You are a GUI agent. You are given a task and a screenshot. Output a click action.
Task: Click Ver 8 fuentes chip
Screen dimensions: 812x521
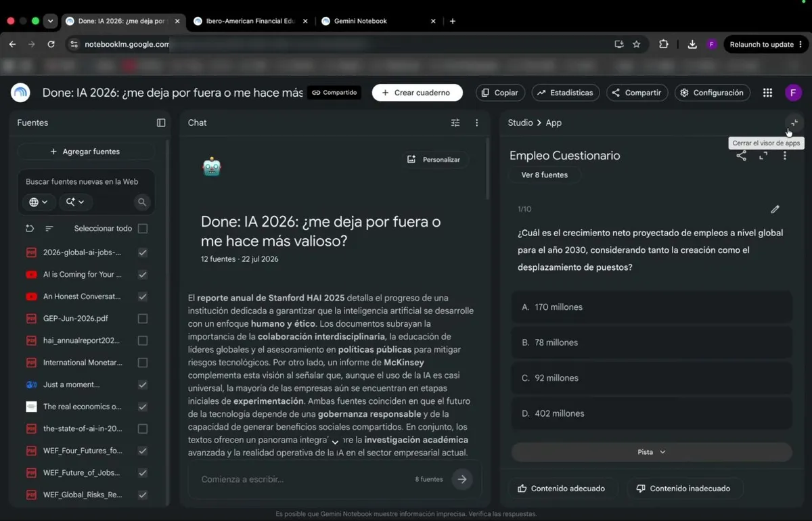pyautogui.click(x=545, y=175)
